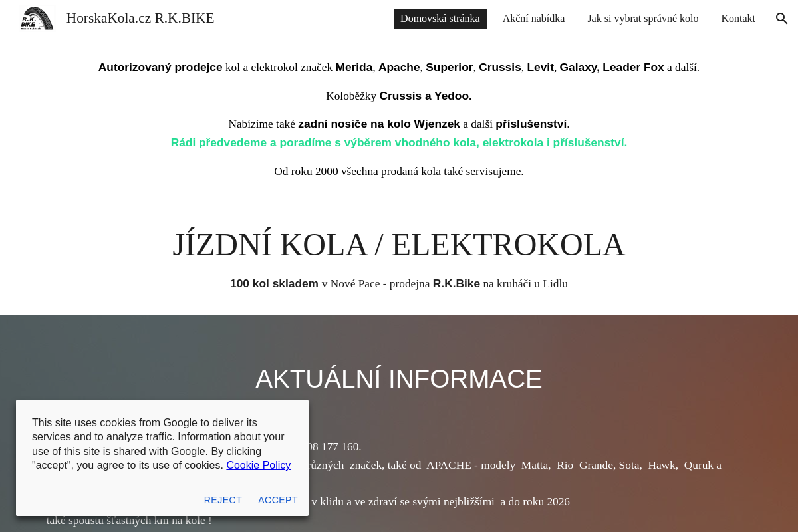Click the HorskaKola.cz R.K.BIKE site title
798x532 pixels.
tap(140, 18)
